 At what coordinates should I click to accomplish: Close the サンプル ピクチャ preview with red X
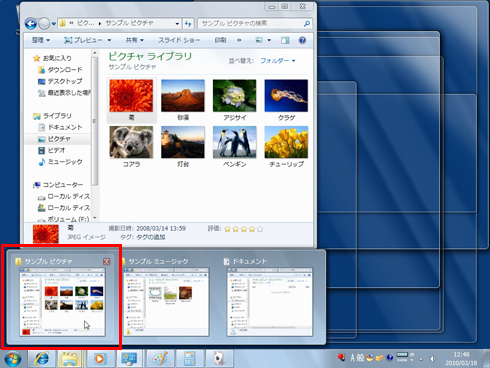click(107, 261)
